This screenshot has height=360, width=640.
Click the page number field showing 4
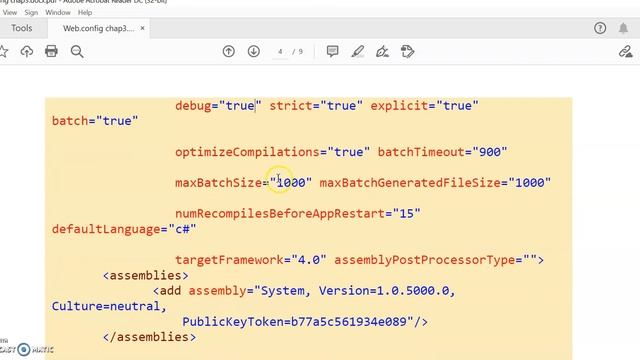(280, 52)
